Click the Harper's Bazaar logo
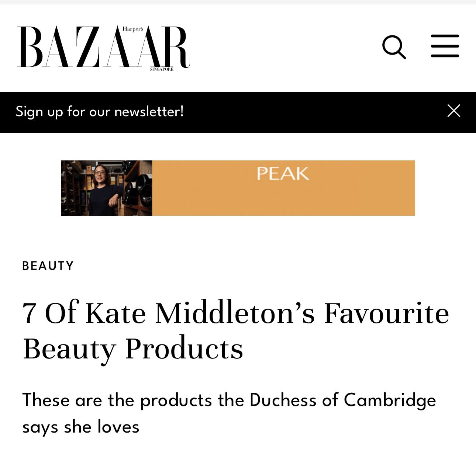This screenshot has width=476, height=458. click(x=103, y=47)
